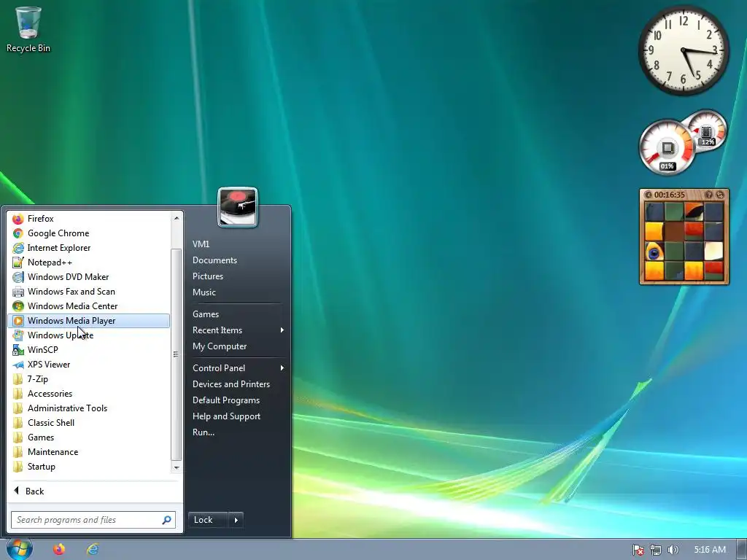Expand Administrative Tools folder
This screenshot has height=560, width=747.
[88, 408]
